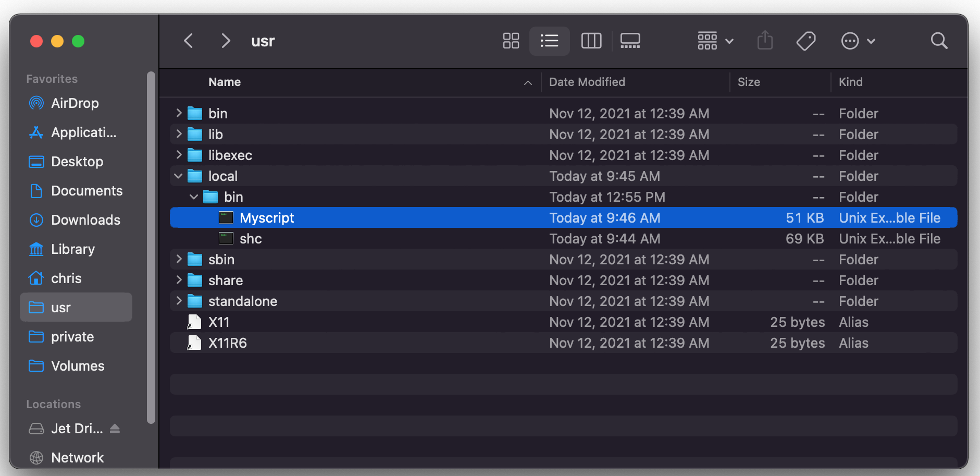Expand the libexec folder

179,155
